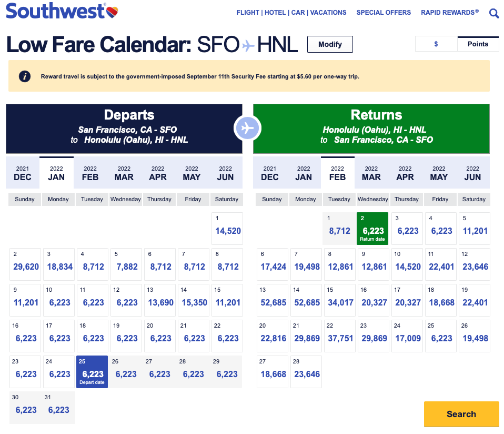Click the yellow Search button
The height and width of the screenshot is (434, 504).
coord(461,414)
